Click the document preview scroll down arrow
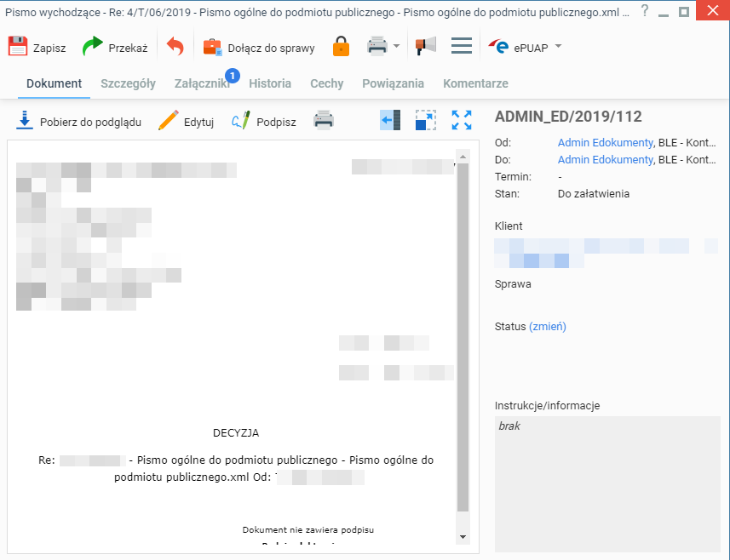Screen dimensions: 730x560 463,537
